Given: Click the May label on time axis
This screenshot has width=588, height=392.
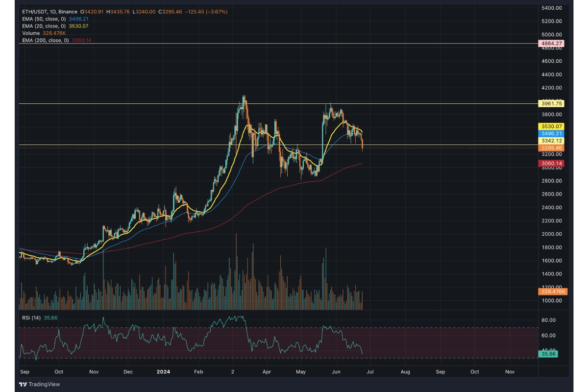Looking at the screenshot, I should coord(301,372).
